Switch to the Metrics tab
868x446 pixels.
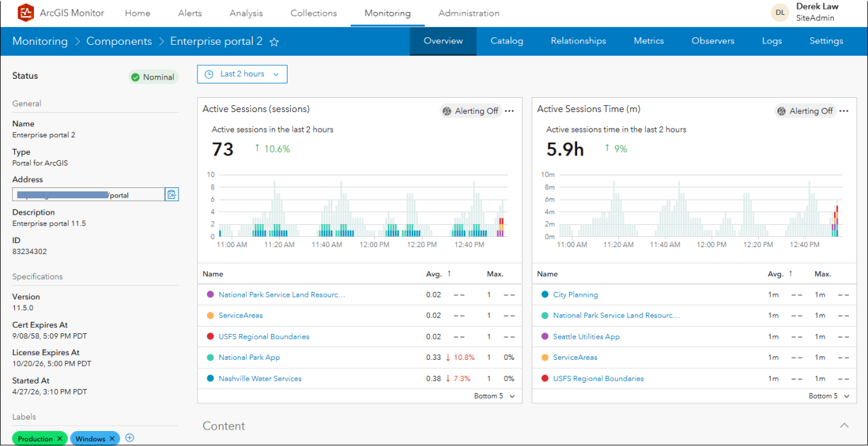pos(649,41)
